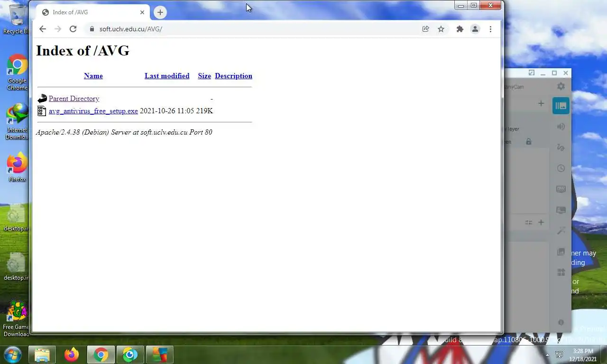Open the Free Game Downloader desktop shortcut
The width and height of the screenshot is (607, 364).
click(16, 318)
